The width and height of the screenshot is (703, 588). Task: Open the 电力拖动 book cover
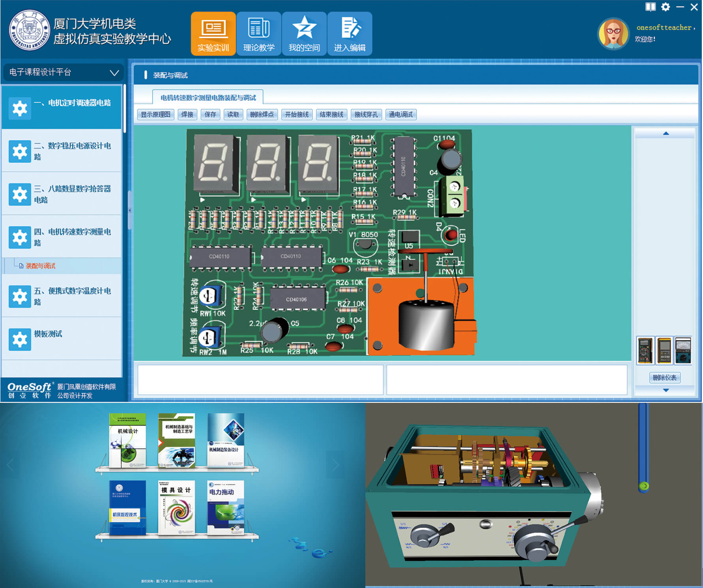pos(226,507)
